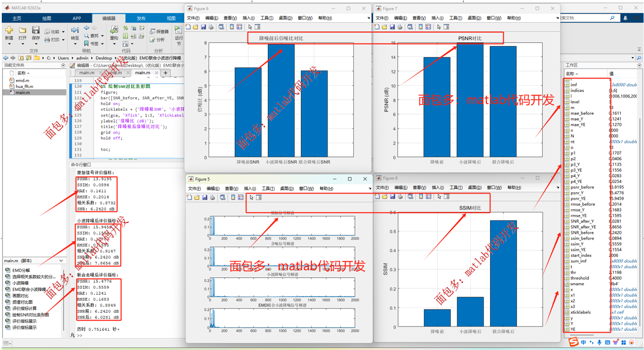Screen dimensions: 644x350
Task: Click the 打开 (Open) folder icon in ribbon
Action: click(x=22, y=30)
